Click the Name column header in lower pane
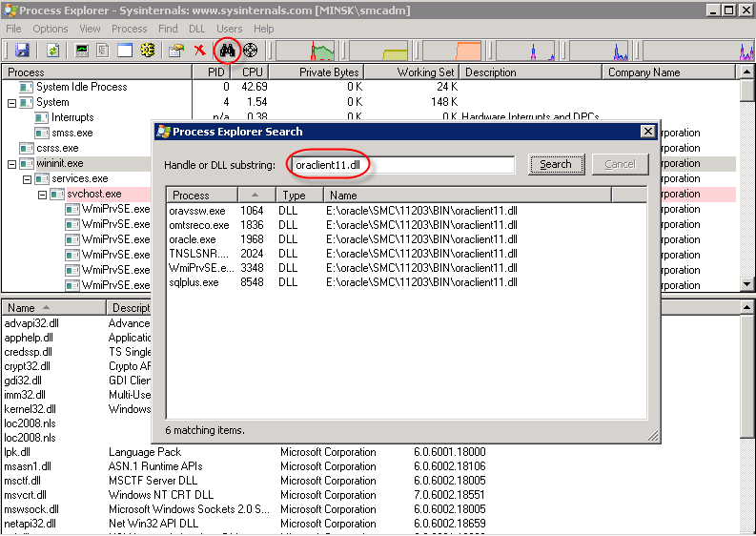The width and height of the screenshot is (756, 536). click(54, 308)
